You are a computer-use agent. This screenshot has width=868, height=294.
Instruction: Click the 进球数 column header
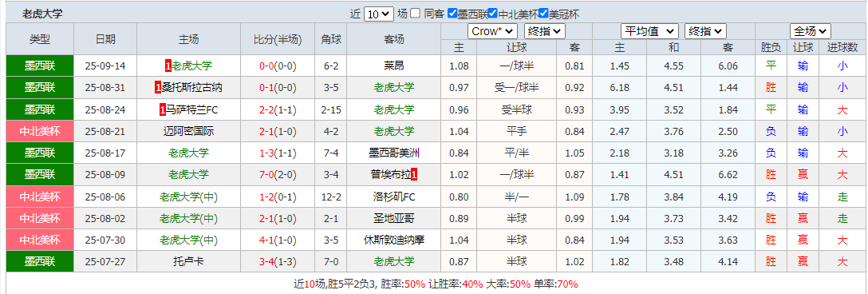[x=842, y=48]
